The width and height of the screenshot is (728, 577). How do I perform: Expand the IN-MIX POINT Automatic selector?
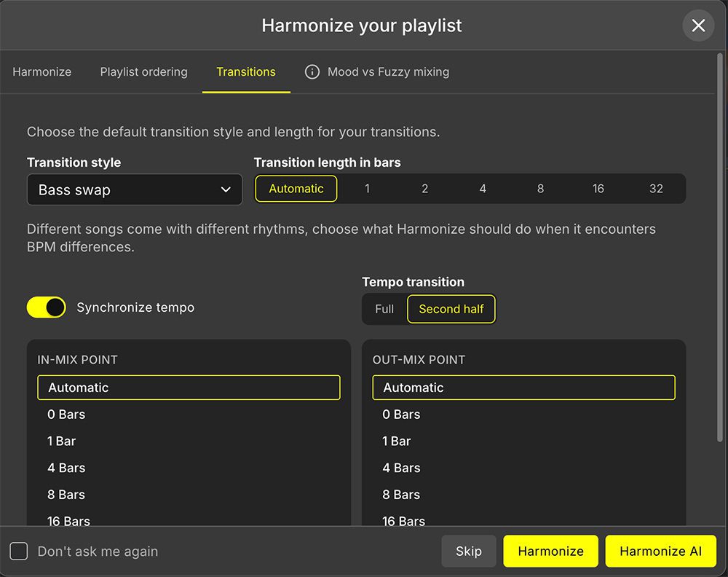click(x=189, y=387)
